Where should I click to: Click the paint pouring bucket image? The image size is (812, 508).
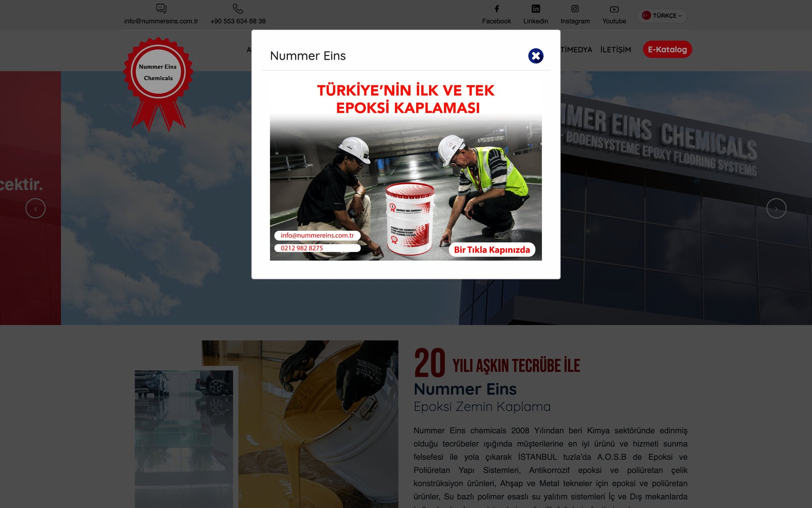pos(318,424)
